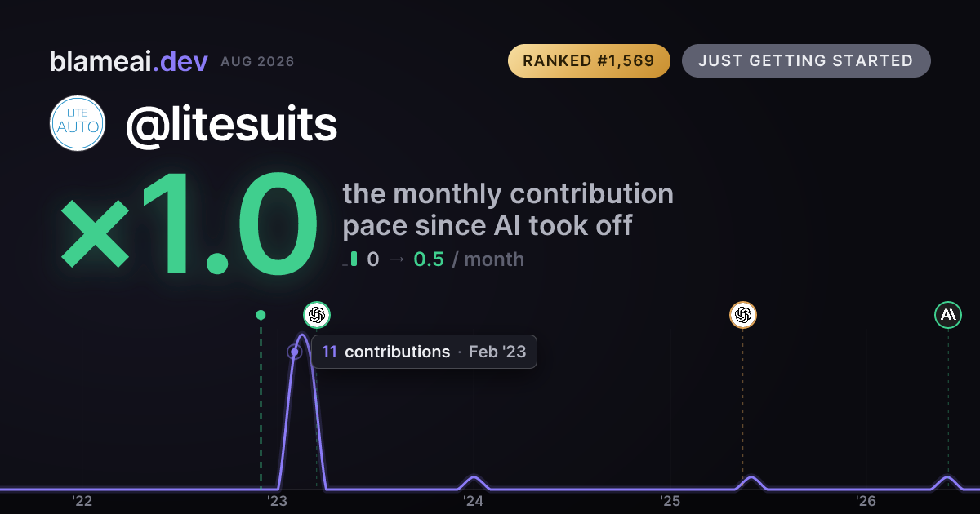Image resolution: width=980 pixels, height=514 pixels.
Task: Click the purple data point circle on chart peak
Action: point(295,352)
